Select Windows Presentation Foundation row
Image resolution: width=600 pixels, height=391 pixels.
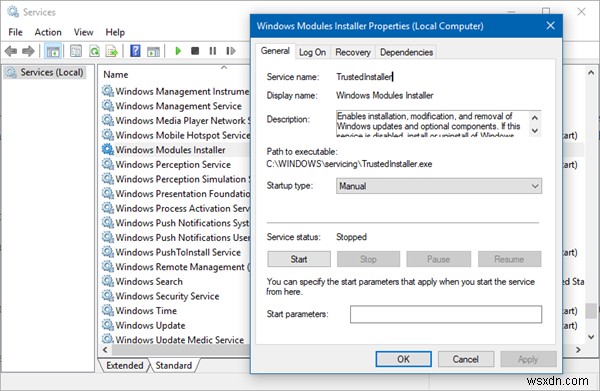click(x=175, y=194)
